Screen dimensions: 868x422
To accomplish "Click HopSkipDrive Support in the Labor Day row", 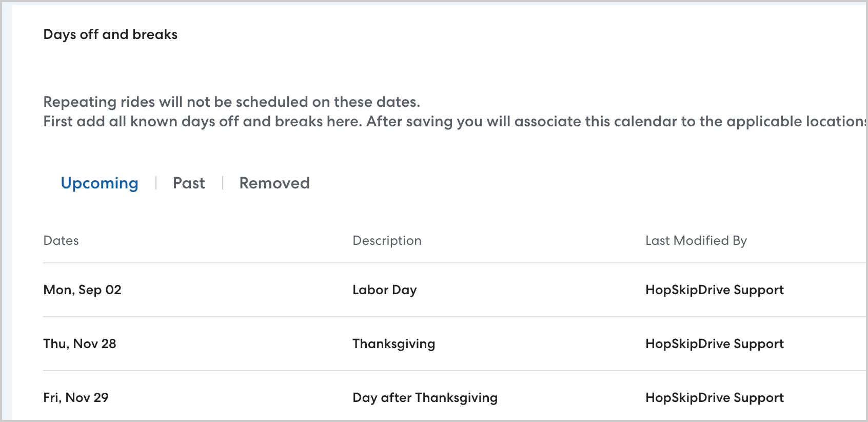I will [x=714, y=290].
